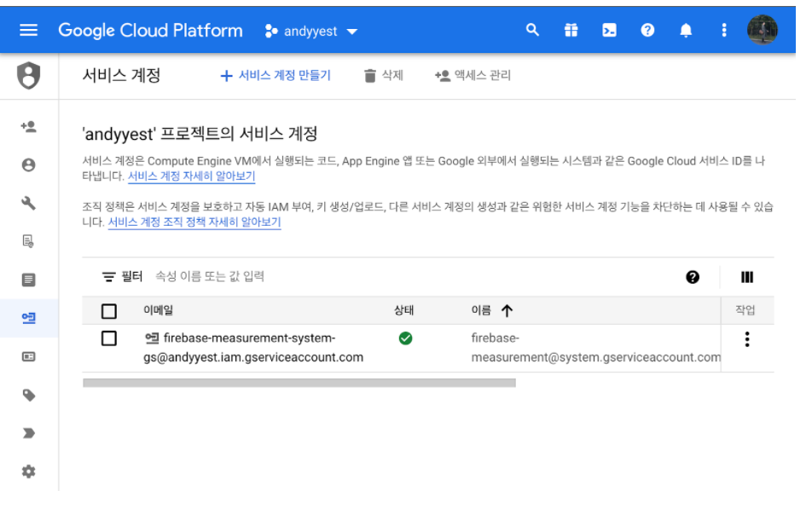Open the tags arrow-shaped sidebar icon

click(x=28, y=433)
